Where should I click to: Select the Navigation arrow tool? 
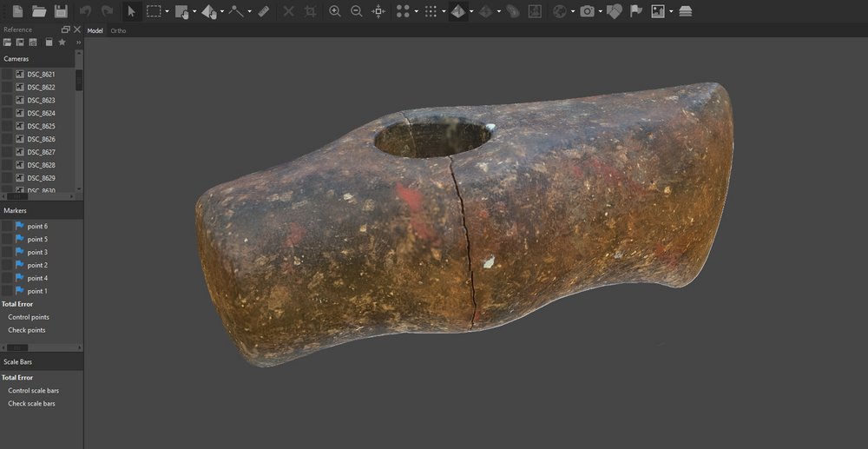point(131,11)
